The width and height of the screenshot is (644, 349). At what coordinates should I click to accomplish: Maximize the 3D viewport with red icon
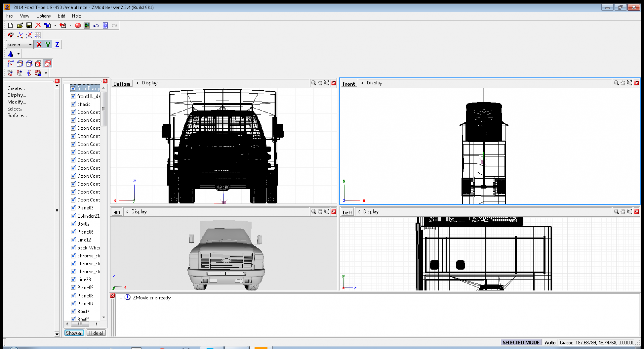click(334, 211)
